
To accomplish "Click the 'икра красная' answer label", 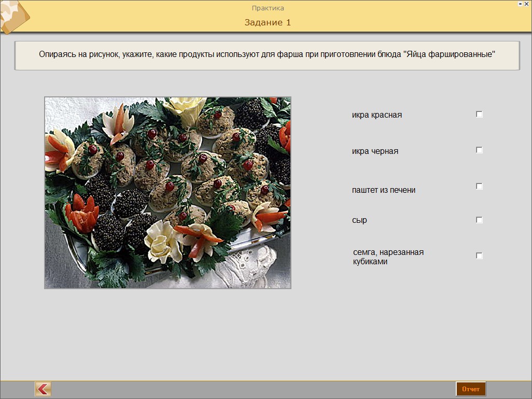I will click(376, 115).
